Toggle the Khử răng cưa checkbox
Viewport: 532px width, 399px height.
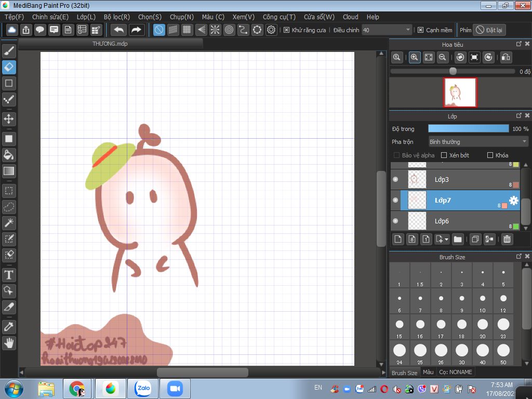286,30
